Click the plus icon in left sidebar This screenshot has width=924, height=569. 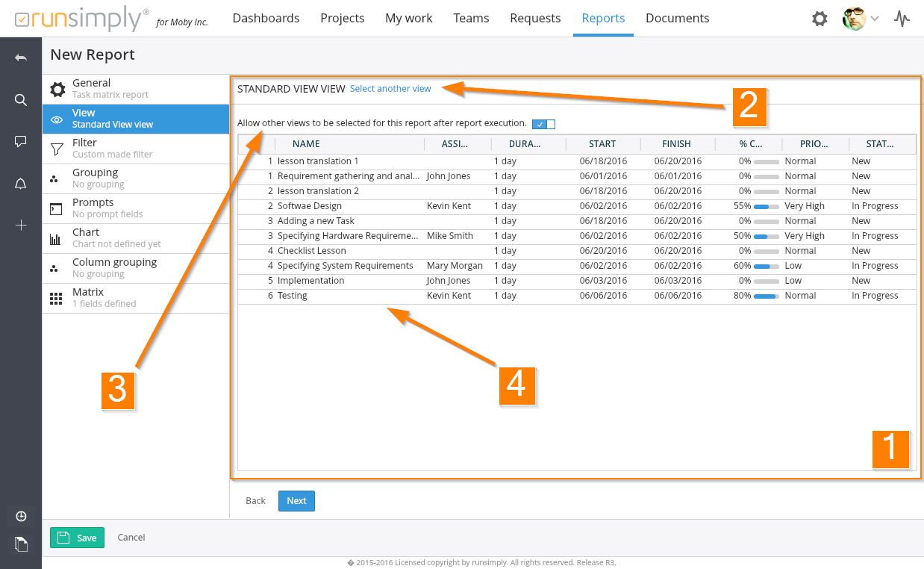point(21,226)
